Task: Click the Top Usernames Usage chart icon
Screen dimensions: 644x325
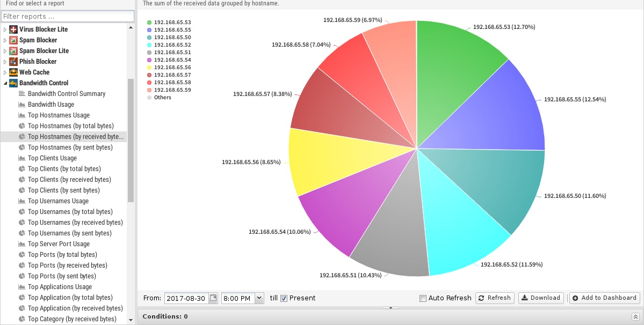Action: tap(22, 201)
